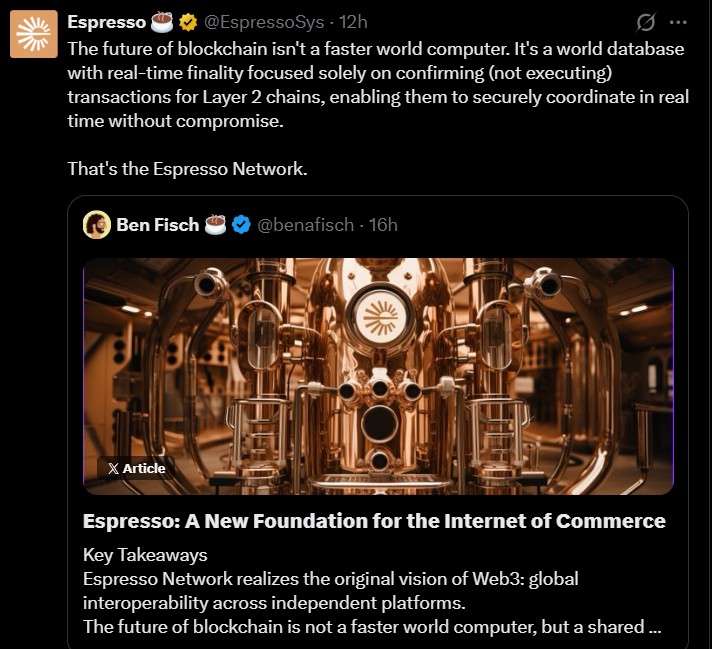Open the copper espresso machine article image
Screen dimensions: 712x649
(x=378, y=376)
